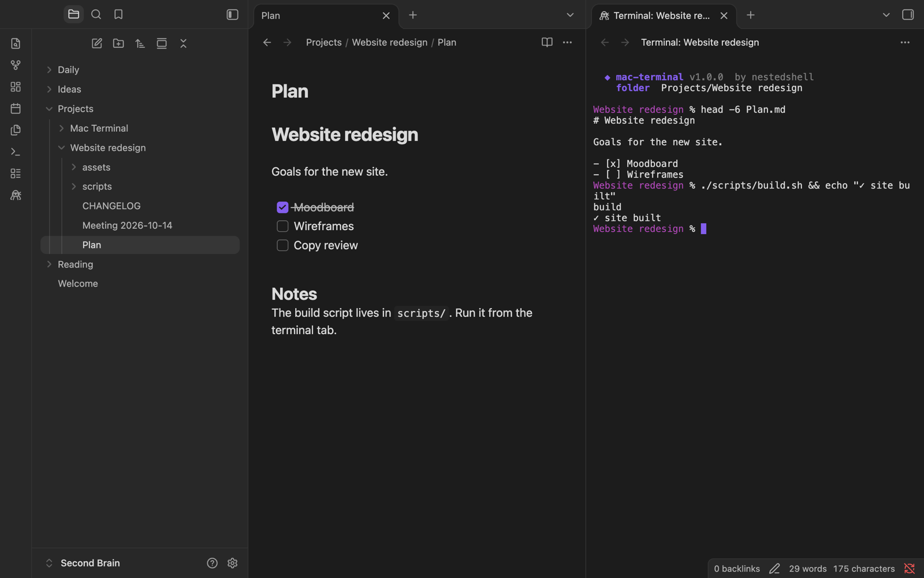Check the Copy review checkbox

click(282, 246)
